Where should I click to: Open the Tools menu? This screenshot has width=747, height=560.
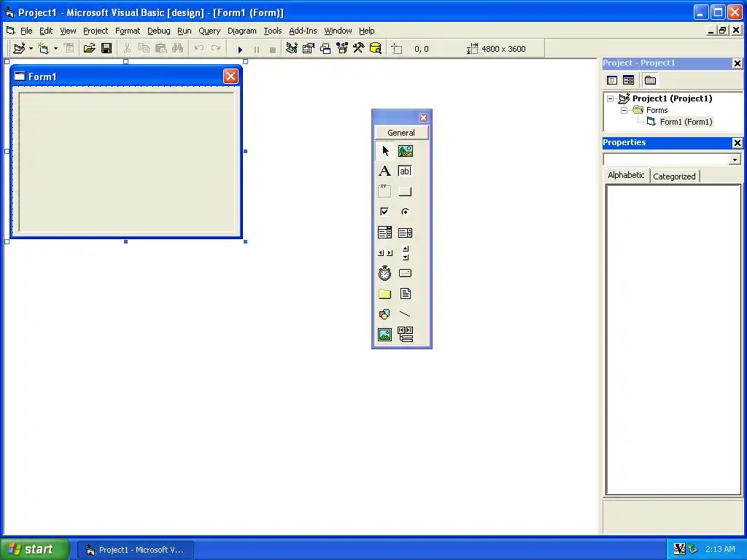[273, 31]
